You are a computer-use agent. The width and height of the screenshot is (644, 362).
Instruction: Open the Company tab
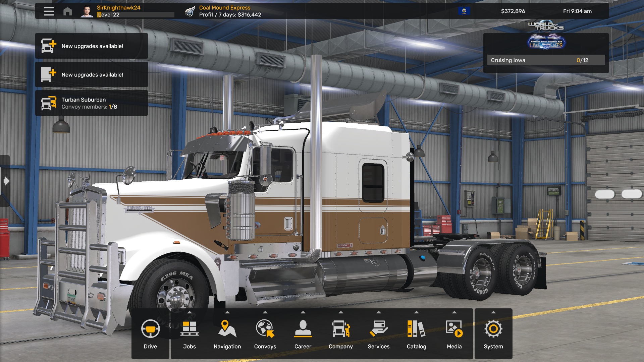pyautogui.click(x=341, y=334)
